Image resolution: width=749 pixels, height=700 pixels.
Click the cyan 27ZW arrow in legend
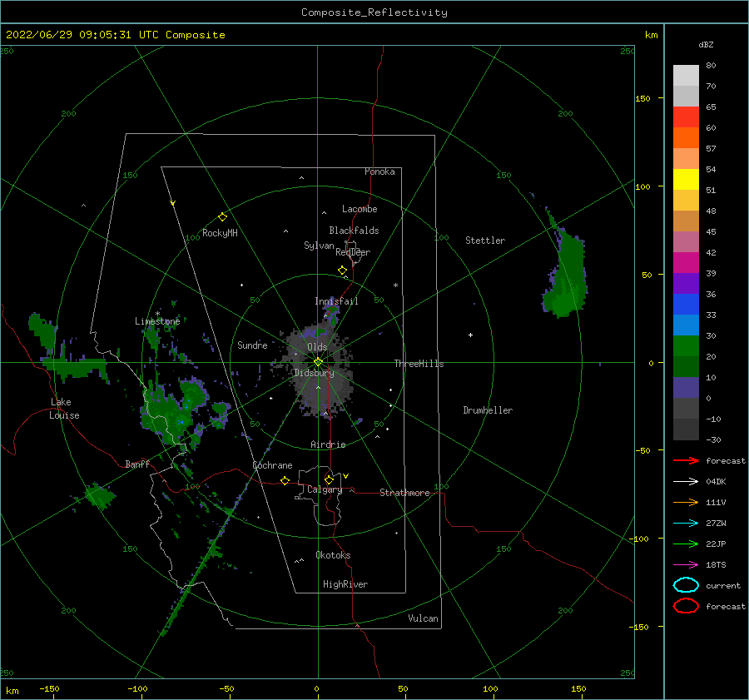[x=686, y=524]
